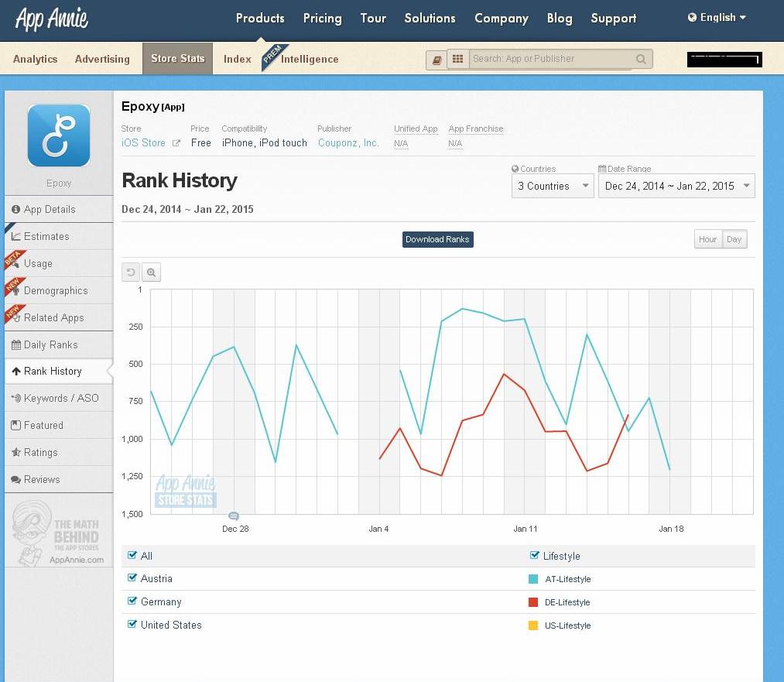Click the globe icon beside English
784x682 pixels.
coord(692,18)
